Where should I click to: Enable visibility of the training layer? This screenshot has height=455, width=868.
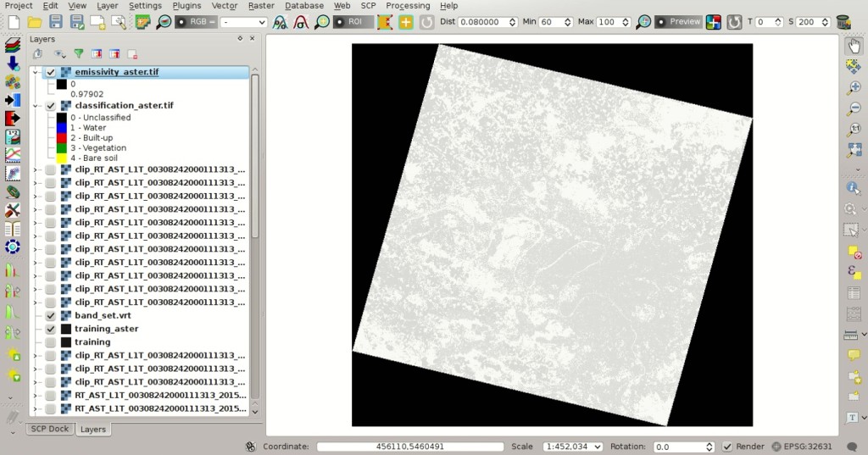(x=50, y=342)
